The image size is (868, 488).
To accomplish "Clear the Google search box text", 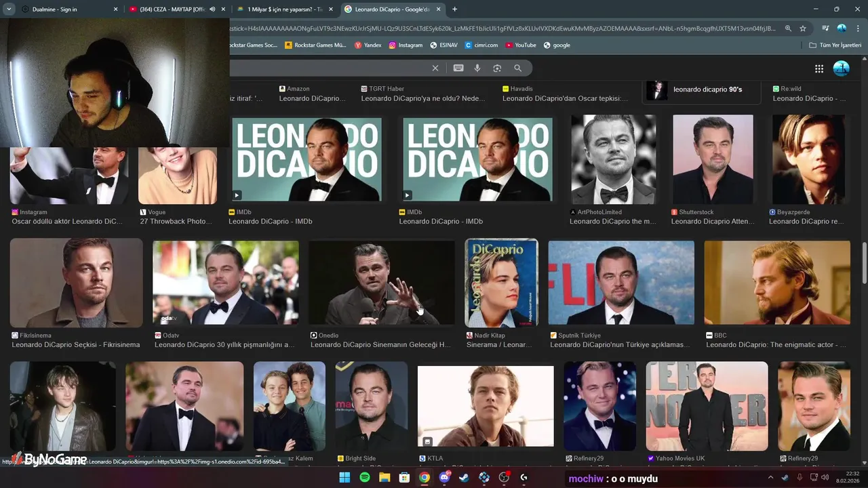I will tap(435, 68).
